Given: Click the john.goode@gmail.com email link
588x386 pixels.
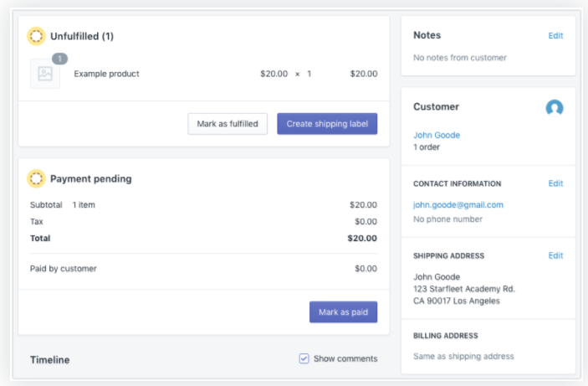Looking at the screenshot, I should click(x=458, y=204).
